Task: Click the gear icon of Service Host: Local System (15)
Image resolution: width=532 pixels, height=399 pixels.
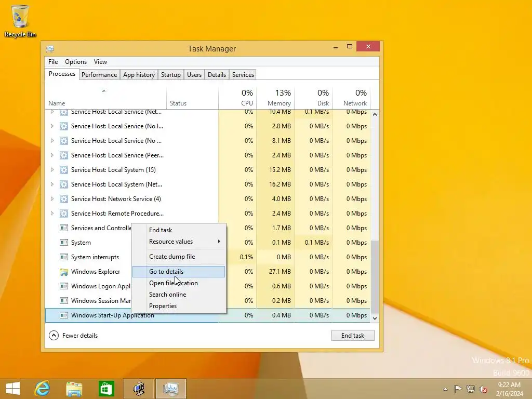Action: coord(64,170)
